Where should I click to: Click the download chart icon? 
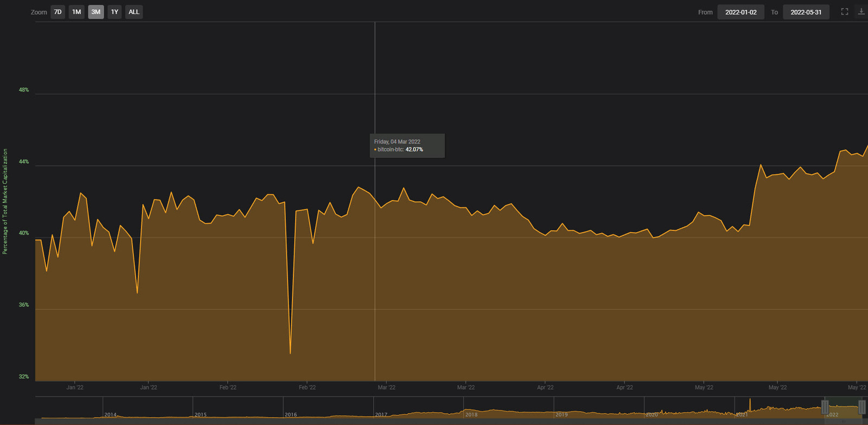861,11
